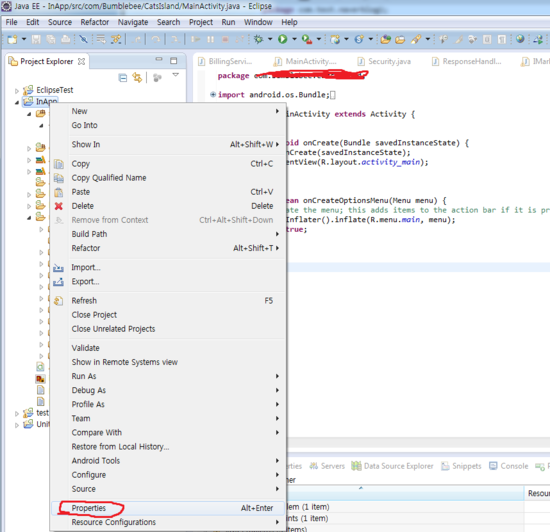
Task: Select Restore from Local History...
Action: [x=168, y=446]
